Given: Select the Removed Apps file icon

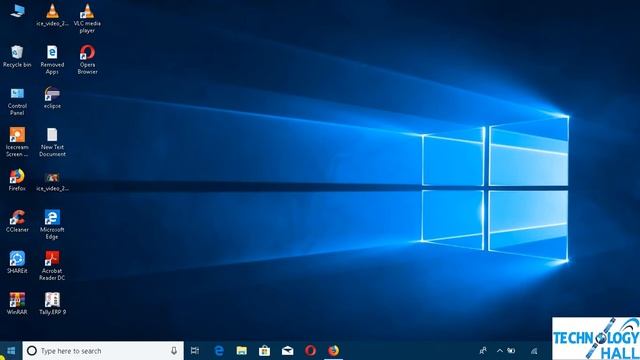Looking at the screenshot, I should 52,60.
